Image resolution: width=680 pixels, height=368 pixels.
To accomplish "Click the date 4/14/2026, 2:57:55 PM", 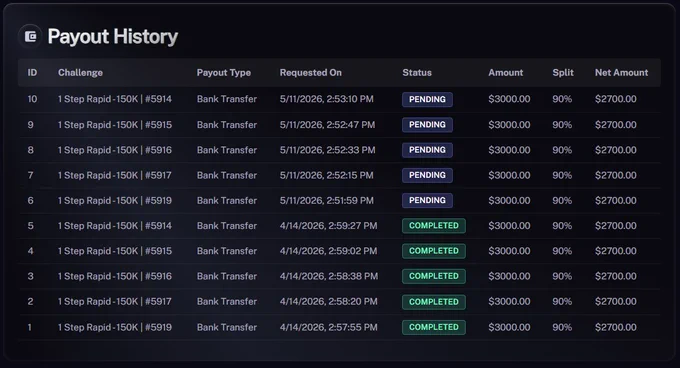I will 328,327.
